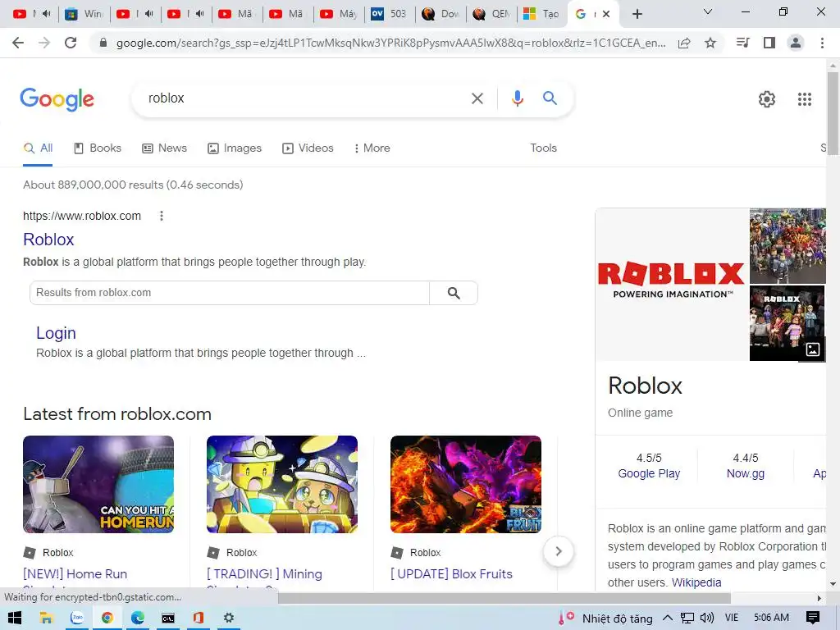
Task: Open the Login sitelink
Action: coord(56,333)
